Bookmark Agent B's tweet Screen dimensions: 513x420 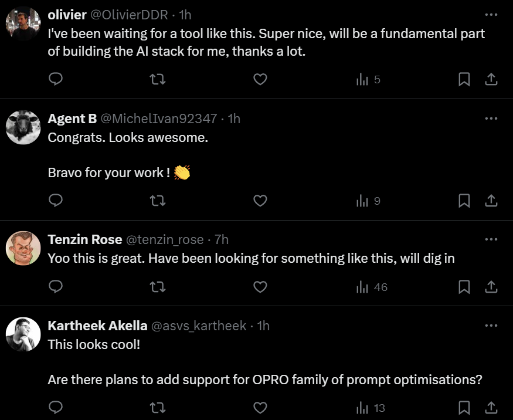464,201
